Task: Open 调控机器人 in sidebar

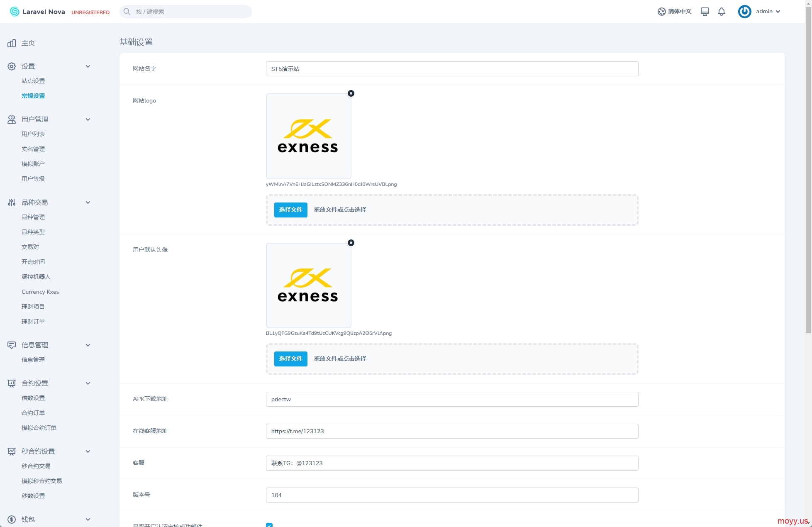Action: (36, 277)
